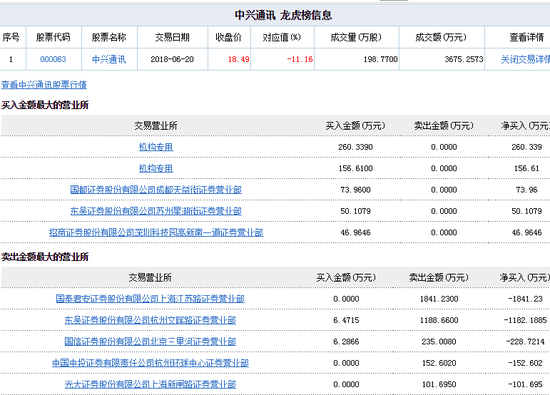Viewport: 550px width, 395px height.
Task: Select sell amount 1841.2300 value
Action: 439,299
